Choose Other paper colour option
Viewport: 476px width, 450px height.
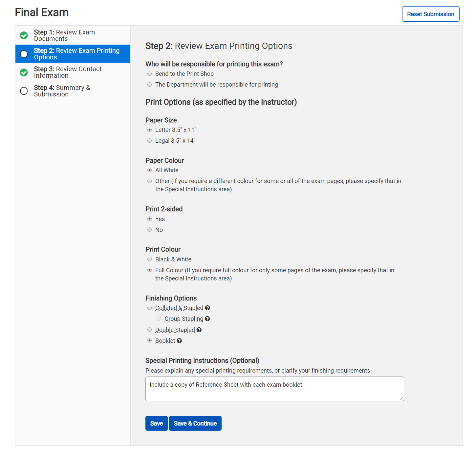point(150,181)
